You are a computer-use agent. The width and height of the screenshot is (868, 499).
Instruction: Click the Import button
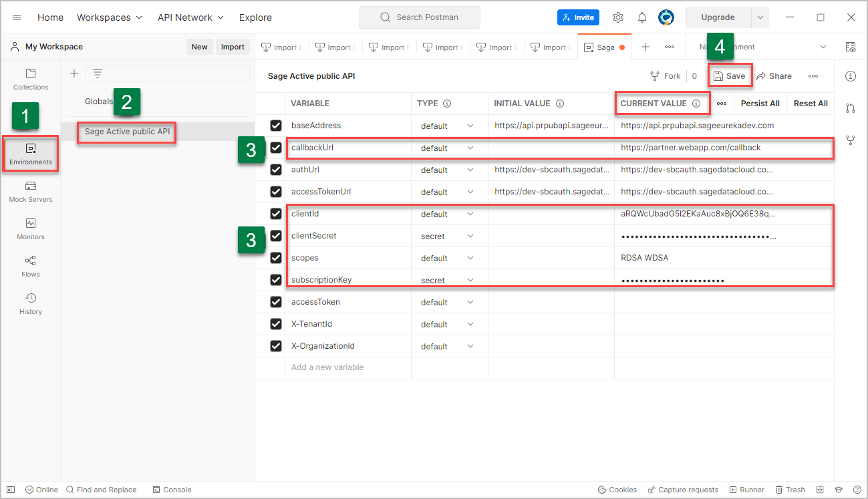233,47
